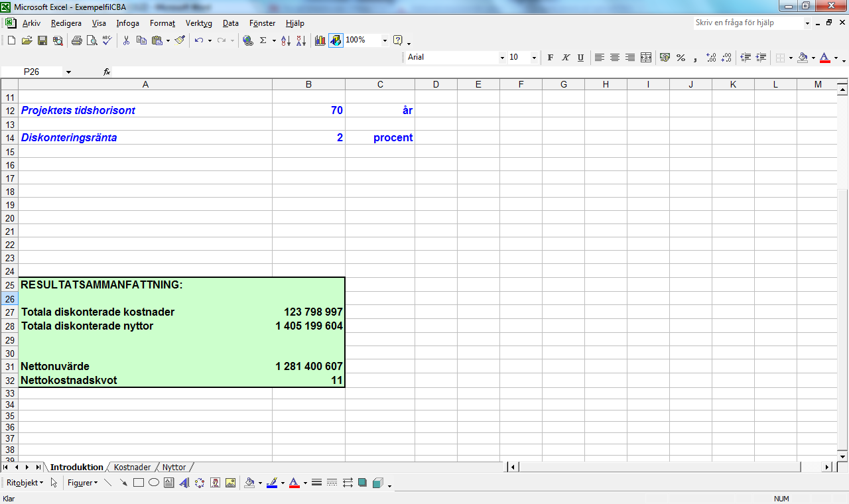Screen dimensions: 849x504
Task: Insert a text box from drawing toolbar
Action: [169, 483]
